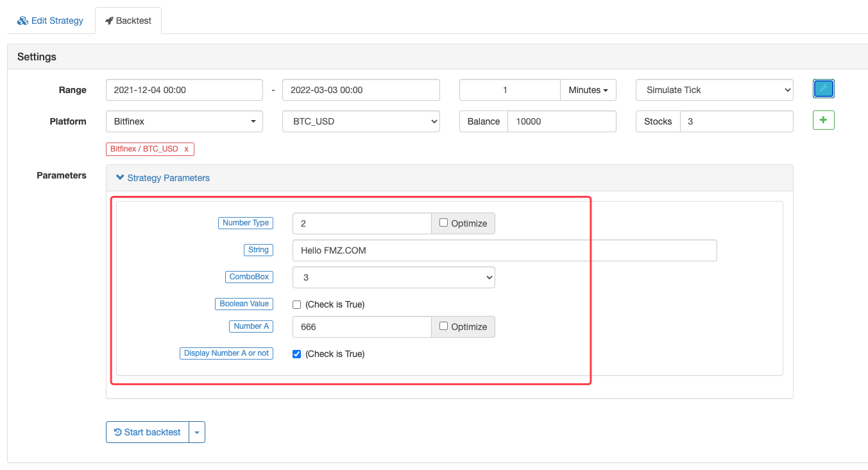This screenshot has width=868, height=470.
Task: Click the Start backtest button
Action: coord(148,432)
